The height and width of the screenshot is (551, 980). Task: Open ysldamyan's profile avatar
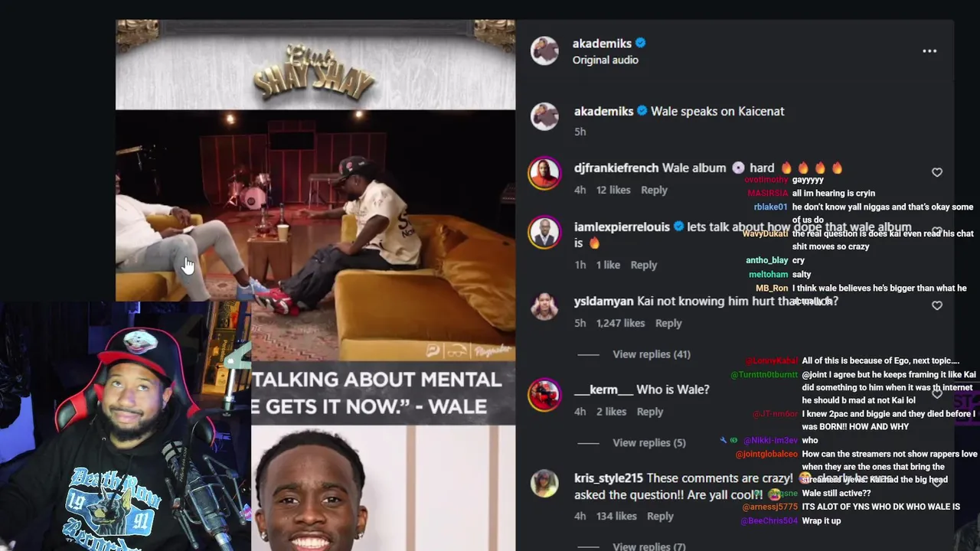[x=544, y=306]
